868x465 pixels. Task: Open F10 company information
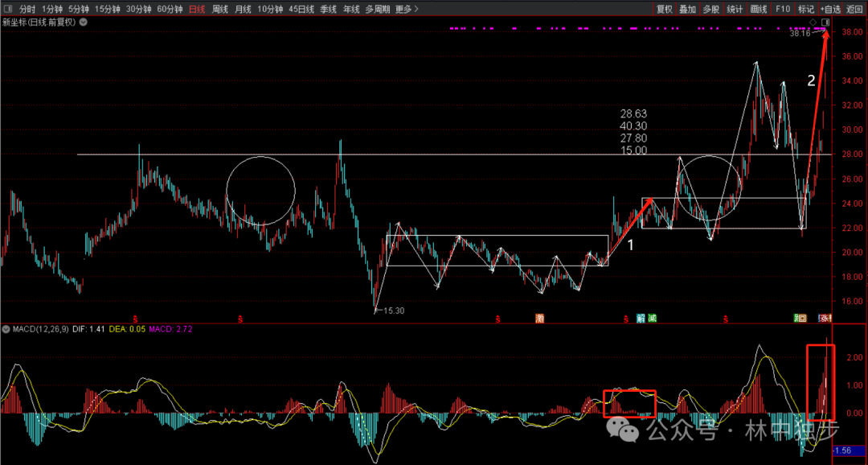pyautogui.click(x=783, y=9)
